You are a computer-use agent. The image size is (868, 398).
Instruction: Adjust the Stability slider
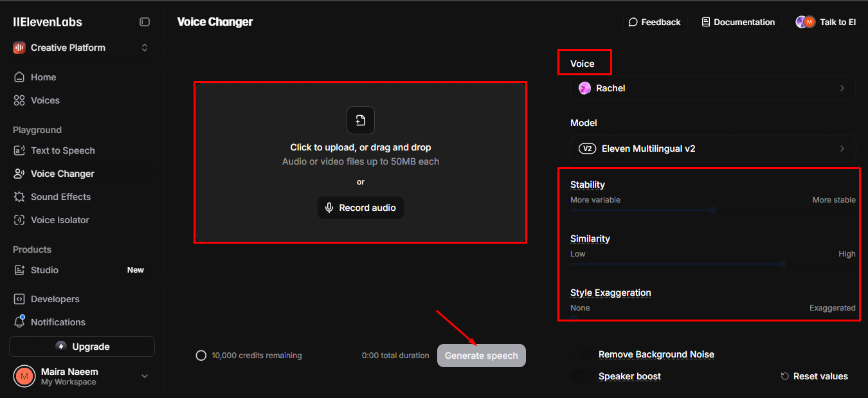[x=712, y=210]
